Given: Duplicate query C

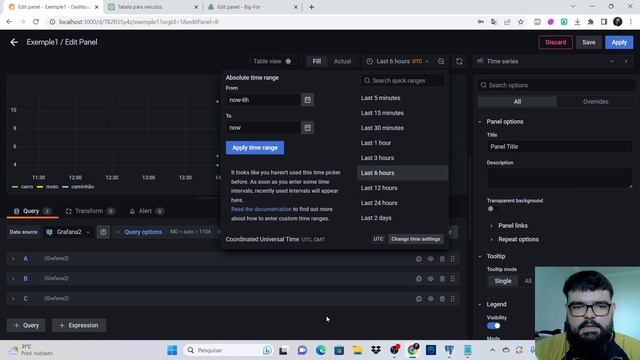Looking at the screenshot, I should point(419,299).
